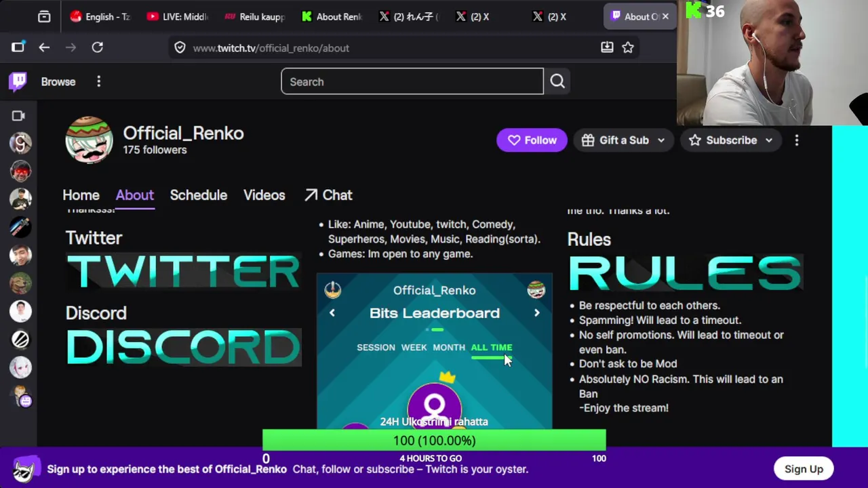Screen dimensions: 868x488
Task: Click the sidebar panel icon below the tab bar
Action: (18, 47)
